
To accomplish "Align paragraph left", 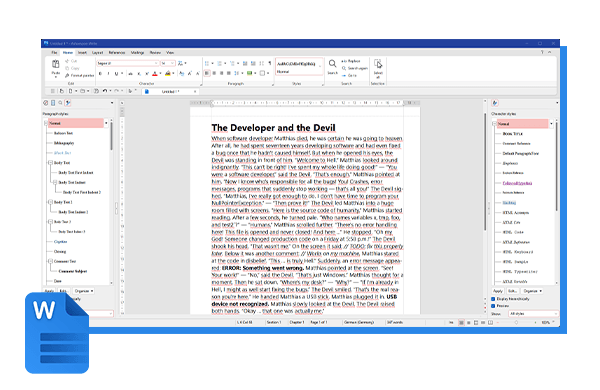I will click(x=207, y=73).
